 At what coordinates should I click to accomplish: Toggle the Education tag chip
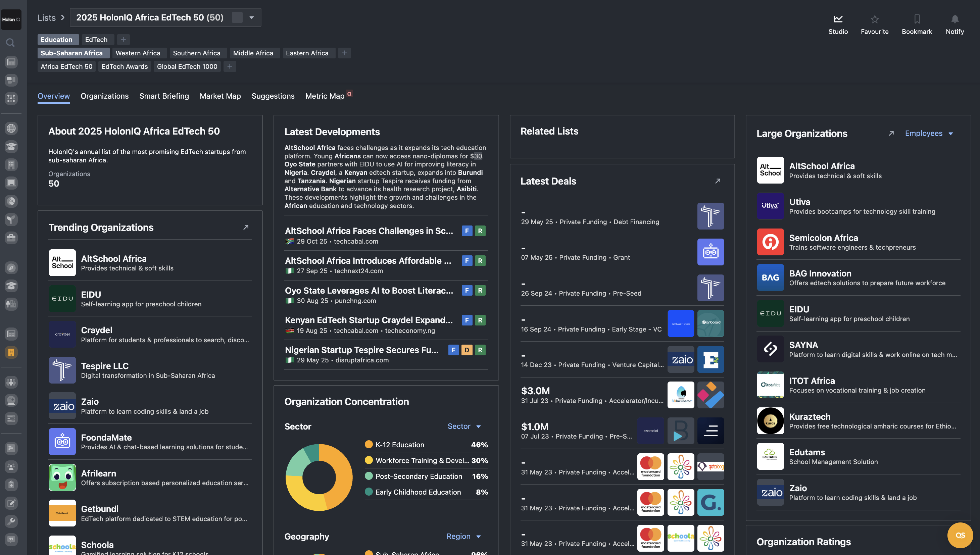pos(56,40)
